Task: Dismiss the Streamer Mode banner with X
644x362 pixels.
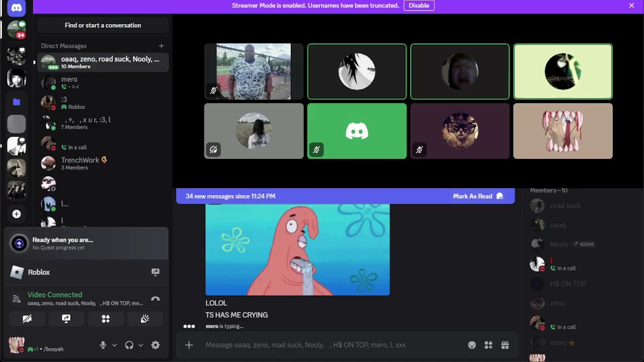Action: (631, 6)
